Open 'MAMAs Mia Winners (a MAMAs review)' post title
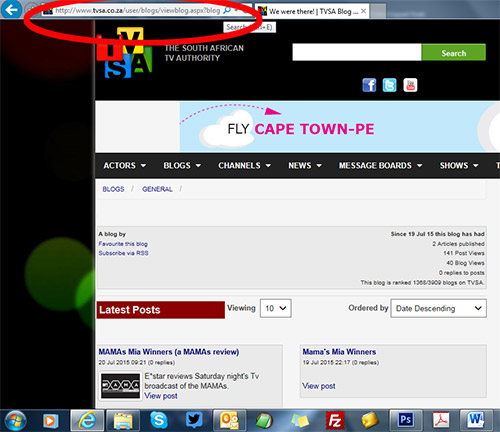Screen dimensions: 500x432 click(x=169, y=352)
